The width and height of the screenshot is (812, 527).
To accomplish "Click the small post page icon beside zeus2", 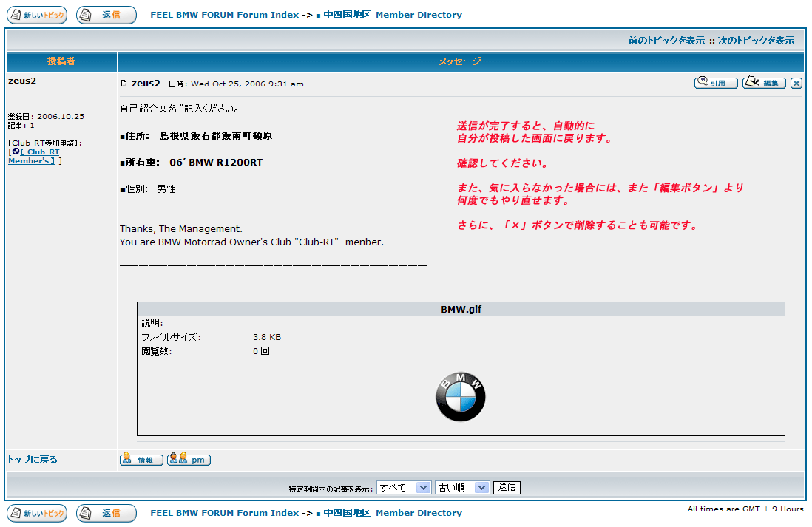I will [124, 84].
